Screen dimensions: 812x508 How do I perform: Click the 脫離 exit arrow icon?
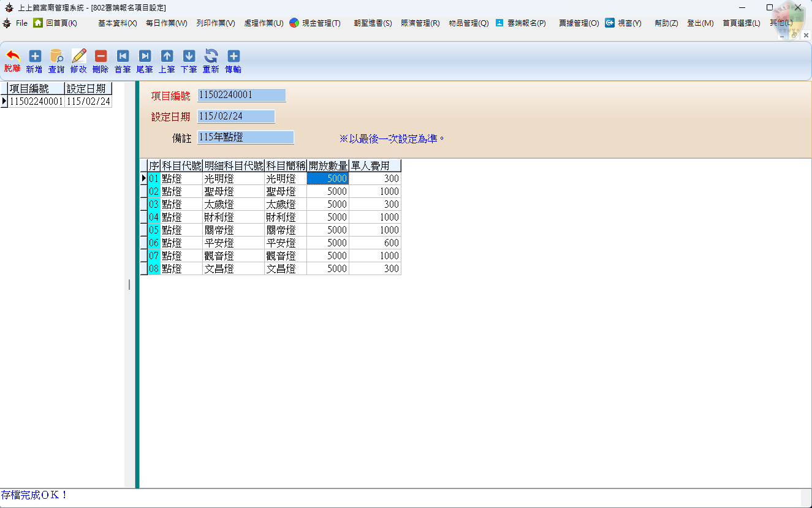12,56
